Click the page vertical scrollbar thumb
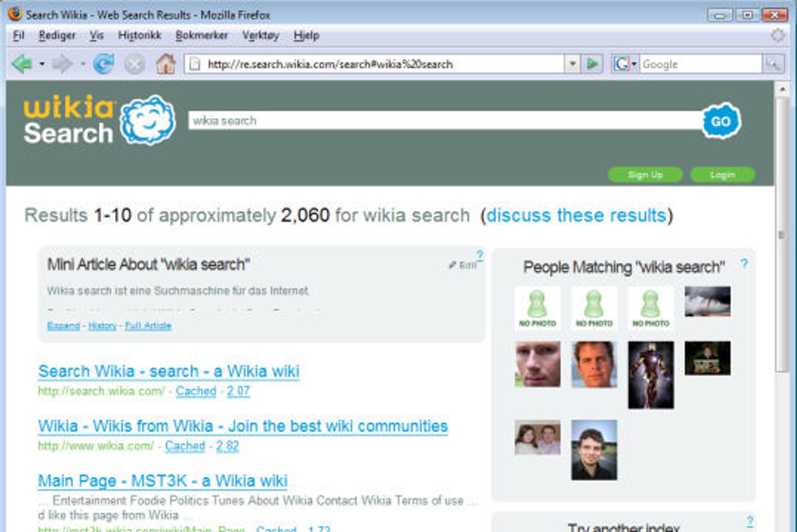This screenshot has width=797, height=532. click(782, 235)
